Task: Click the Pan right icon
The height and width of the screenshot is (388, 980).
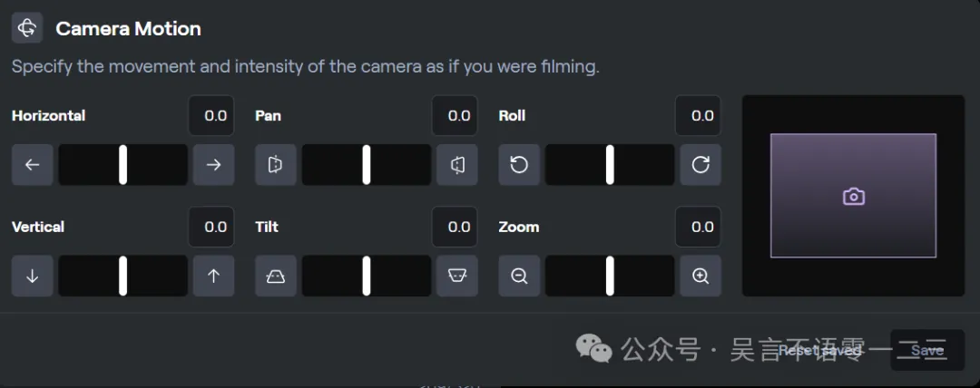Action: click(x=457, y=165)
